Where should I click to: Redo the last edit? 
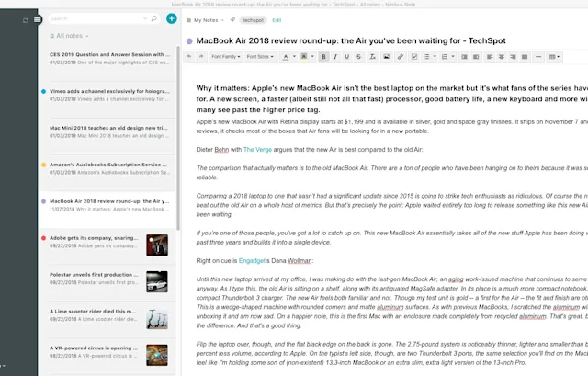tap(201, 57)
